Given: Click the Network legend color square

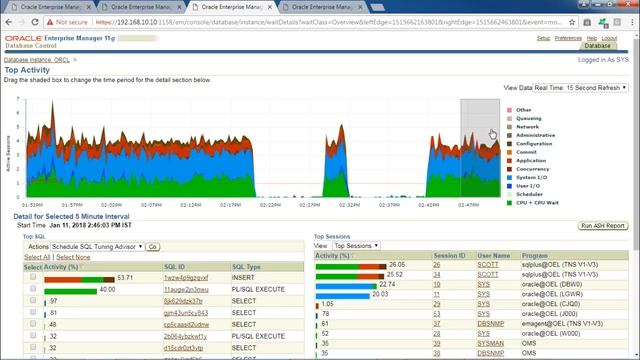Looking at the screenshot, I should coord(509,127).
